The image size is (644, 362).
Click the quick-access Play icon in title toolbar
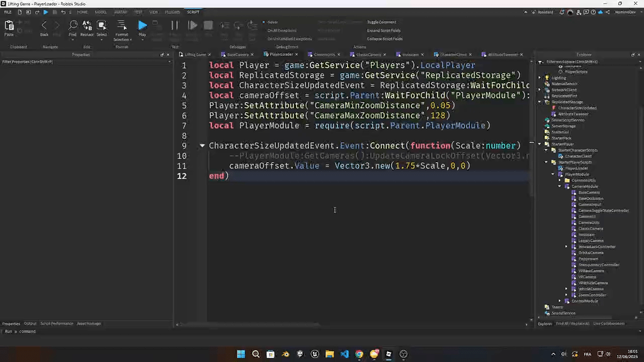(x=45, y=13)
